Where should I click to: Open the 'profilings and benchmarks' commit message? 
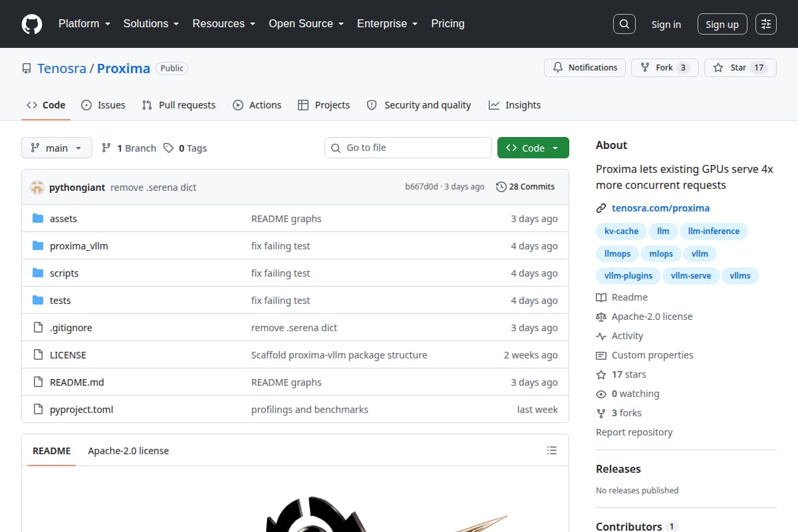310,410
